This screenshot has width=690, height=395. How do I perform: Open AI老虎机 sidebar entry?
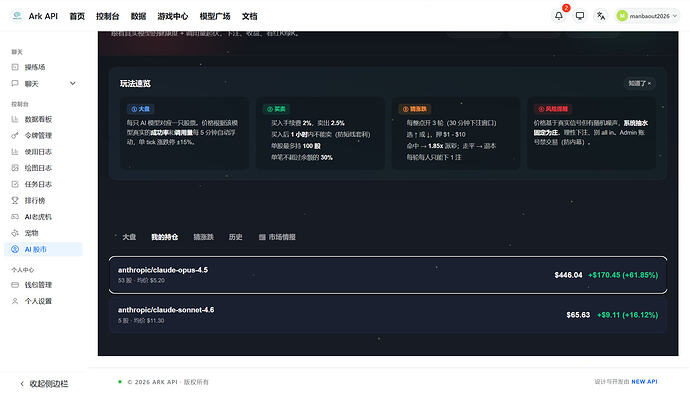click(x=43, y=216)
